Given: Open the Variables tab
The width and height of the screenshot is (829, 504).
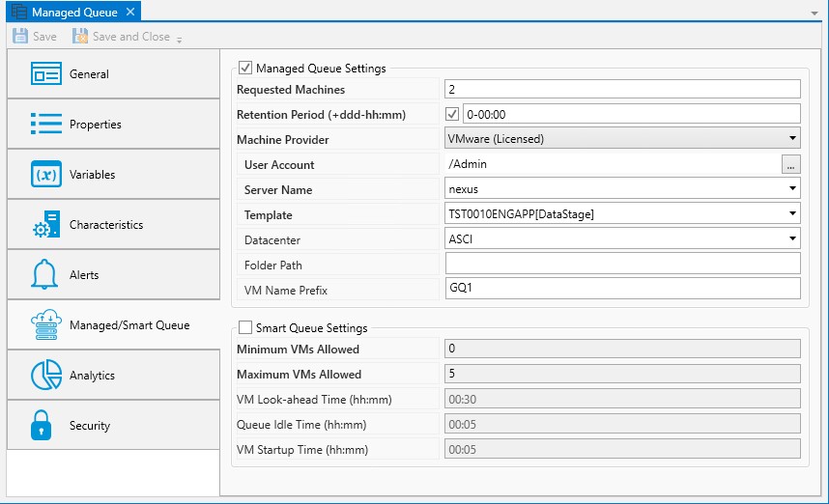Looking at the screenshot, I should click(x=114, y=174).
